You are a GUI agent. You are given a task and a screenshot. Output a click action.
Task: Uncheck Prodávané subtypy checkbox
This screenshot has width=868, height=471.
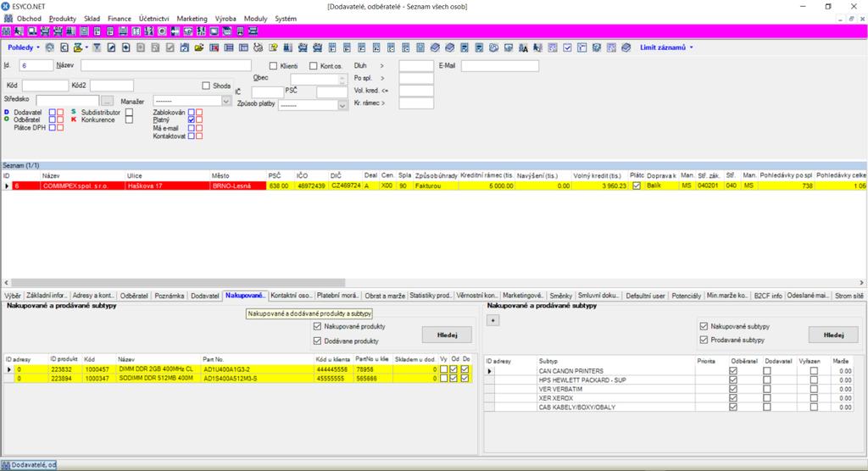pos(704,340)
